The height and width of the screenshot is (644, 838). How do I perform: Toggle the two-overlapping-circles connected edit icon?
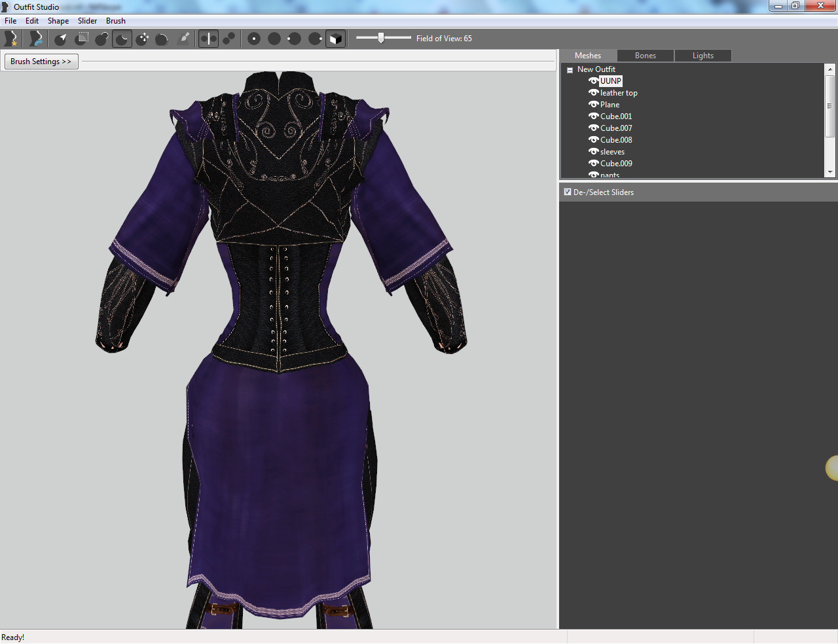(228, 39)
